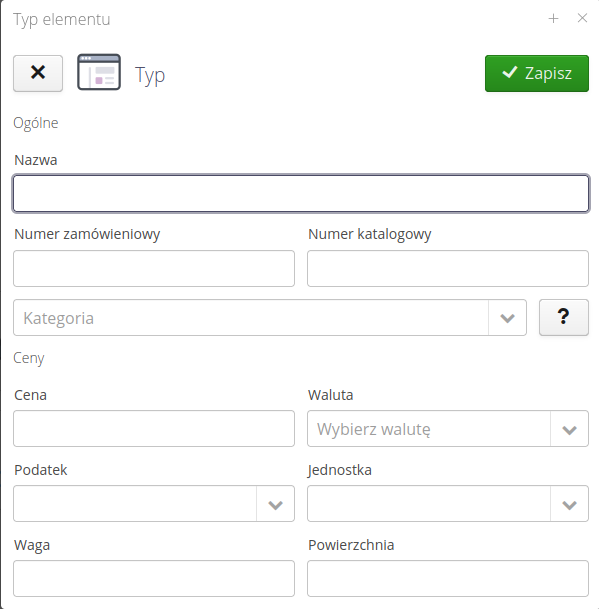Click the Numer katalogowy input field
The height and width of the screenshot is (609, 599).
(x=448, y=268)
